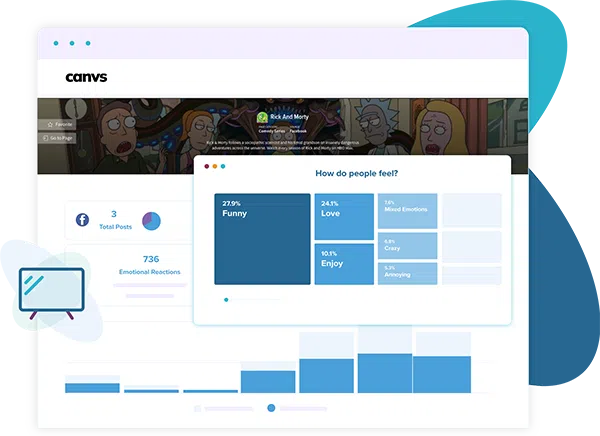Screen dimensions: 600x436
Task: Select the Mixed Emotions tile
Action: [x=408, y=211]
